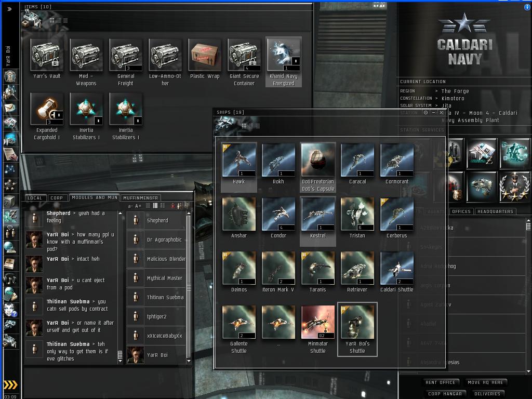This screenshot has width=532, height=399.
Task: Open the mail envelopes icon in sidebar
Action: click(10, 108)
